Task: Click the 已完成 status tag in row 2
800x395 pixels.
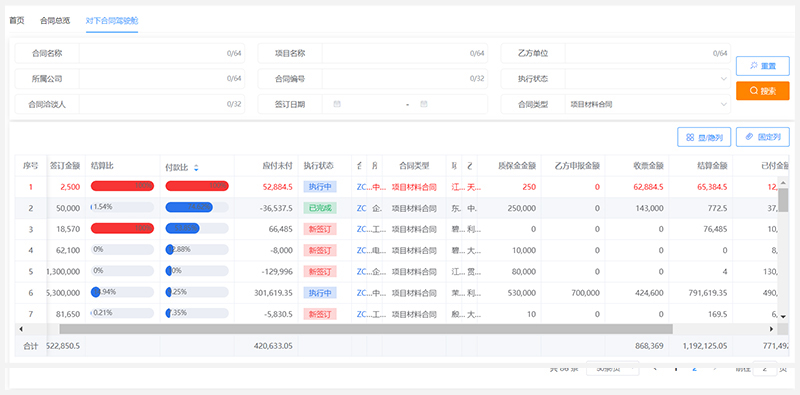Action: [320, 208]
